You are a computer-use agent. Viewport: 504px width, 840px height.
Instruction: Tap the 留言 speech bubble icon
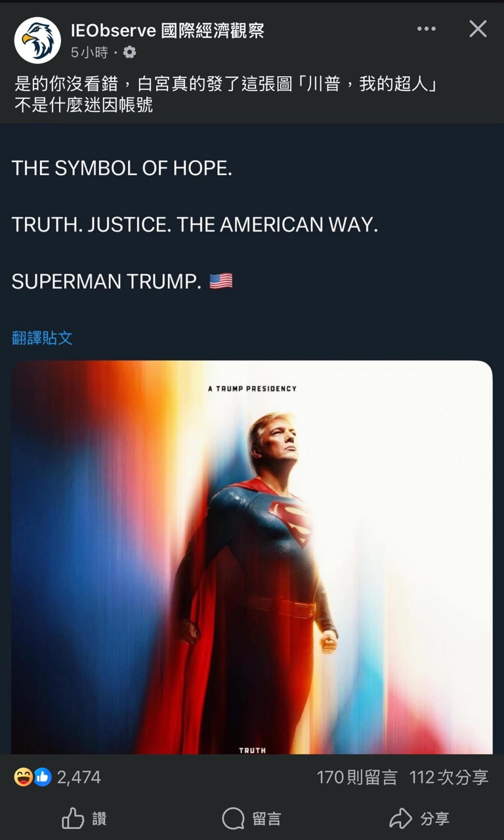tap(233, 818)
